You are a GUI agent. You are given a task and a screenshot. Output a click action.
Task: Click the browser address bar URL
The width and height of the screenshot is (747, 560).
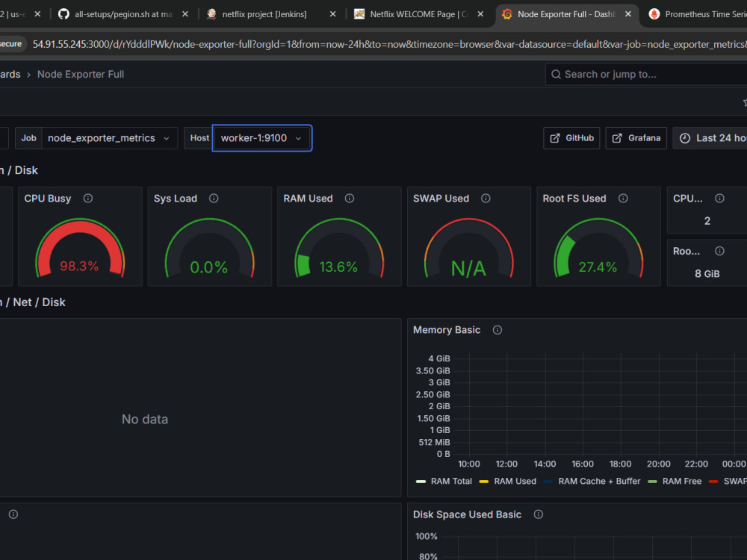coord(389,44)
